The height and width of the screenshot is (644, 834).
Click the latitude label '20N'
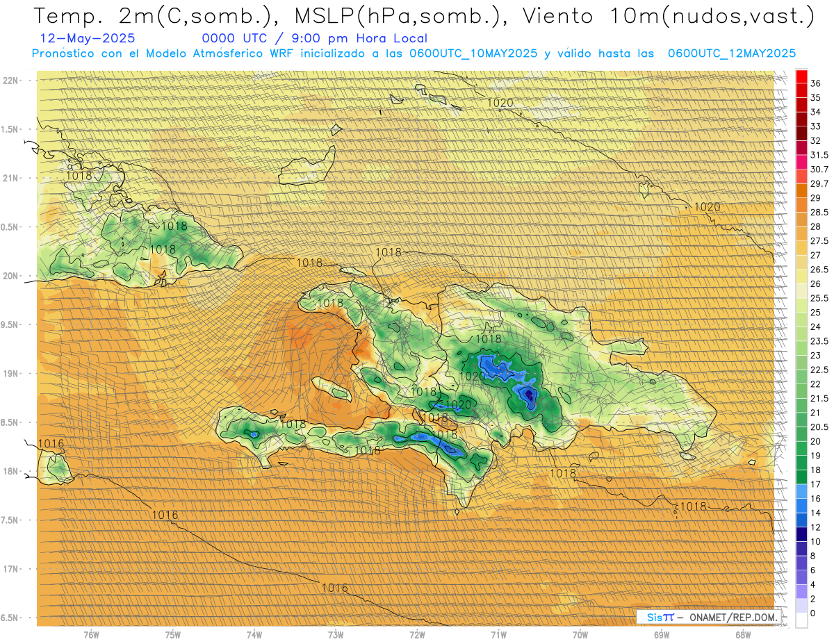point(11,276)
